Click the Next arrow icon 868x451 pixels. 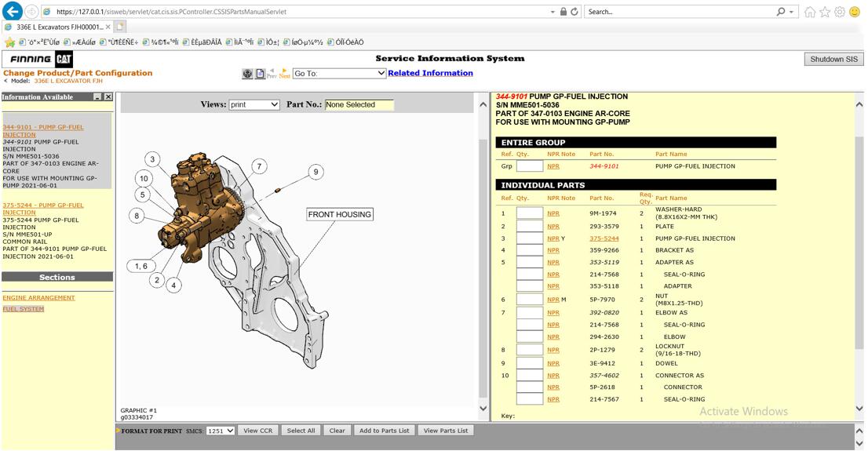tap(285, 74)
